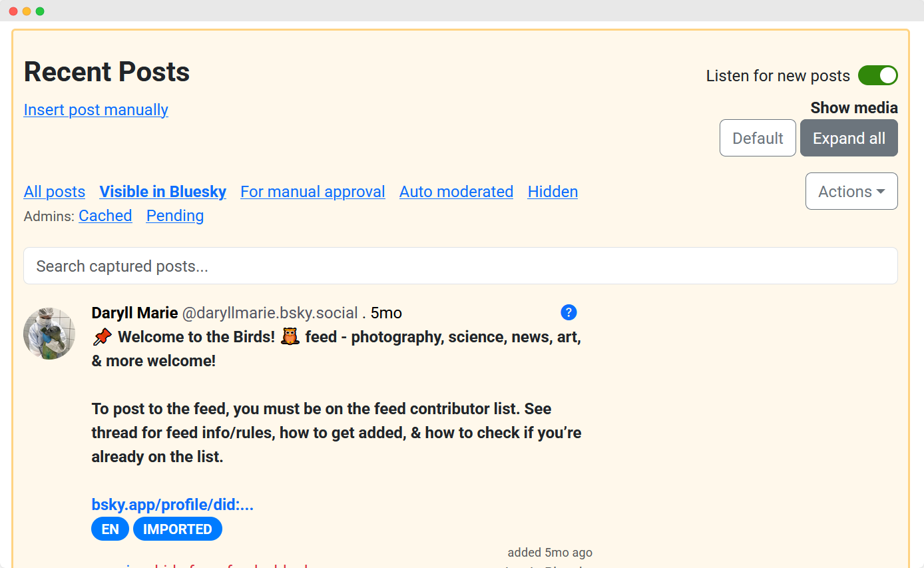
Task: Click the Insert post manually link
Action: pos(95,109)
